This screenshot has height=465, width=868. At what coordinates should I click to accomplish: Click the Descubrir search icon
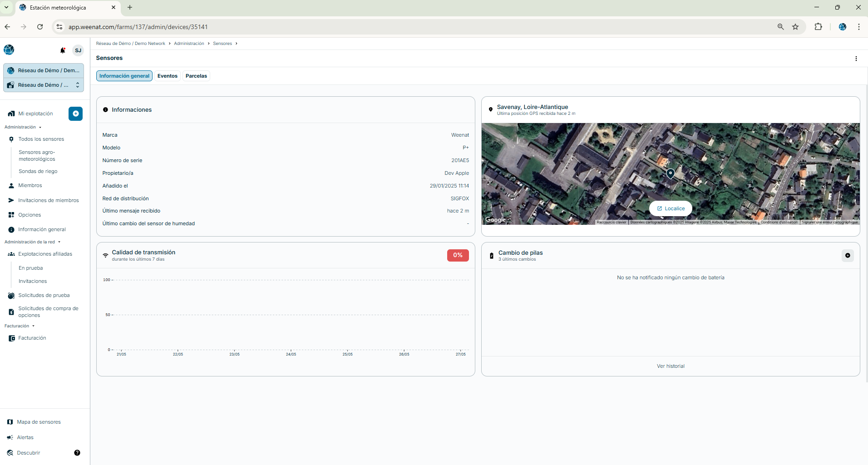(x=10, y=453)
